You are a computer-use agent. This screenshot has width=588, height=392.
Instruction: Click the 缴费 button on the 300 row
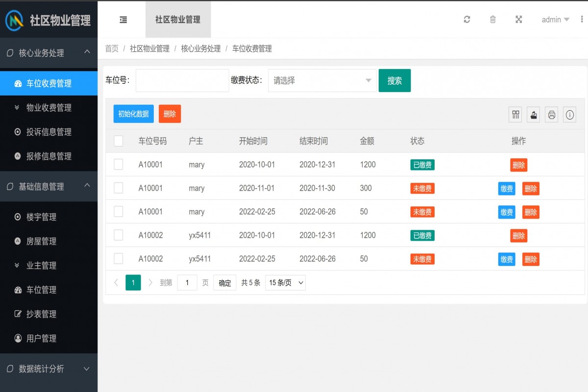tap(507, 188)
